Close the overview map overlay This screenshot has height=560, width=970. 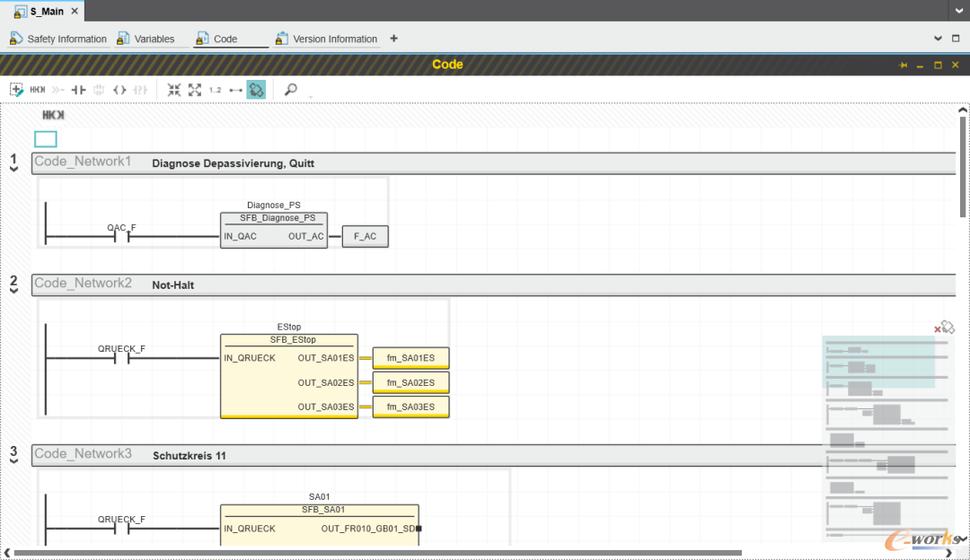coord(937,329)
